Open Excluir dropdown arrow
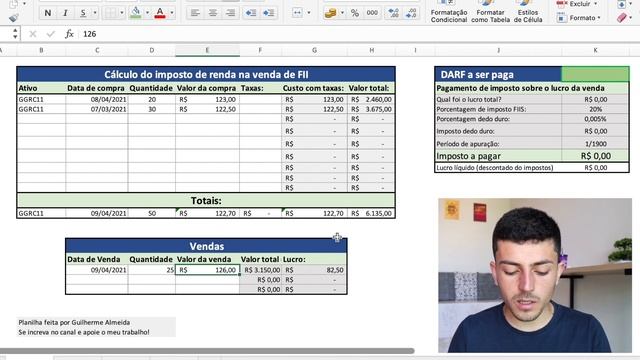The width and height of the screenshot is (640, 360). click(x=596, y=4)
